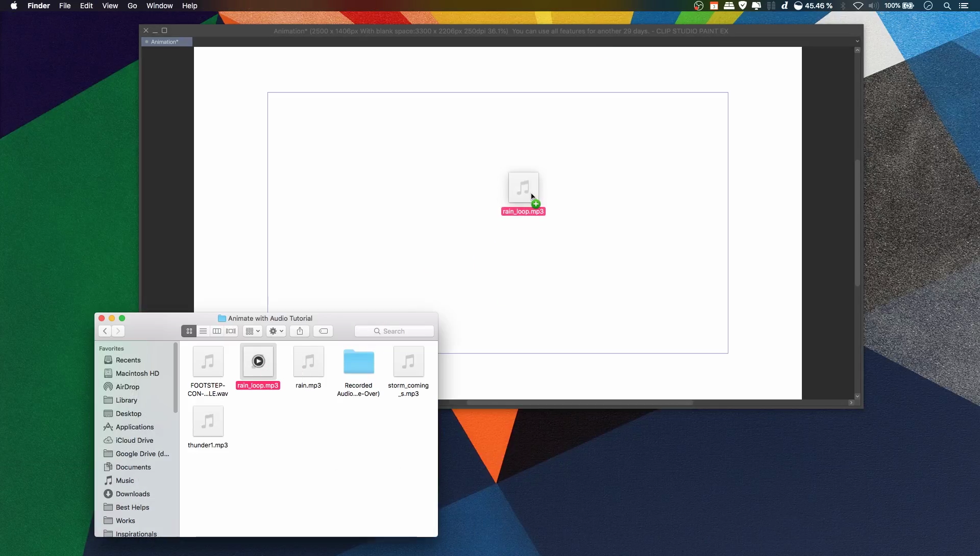The image size is (980, 556).
Task: Click the Share icon in Finder toolbar
Action: (300, 331)
